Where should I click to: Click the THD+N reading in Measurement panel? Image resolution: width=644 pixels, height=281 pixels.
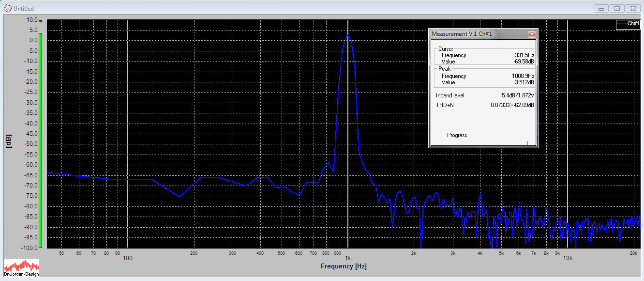pyautogui.click(x=512, y=105)
